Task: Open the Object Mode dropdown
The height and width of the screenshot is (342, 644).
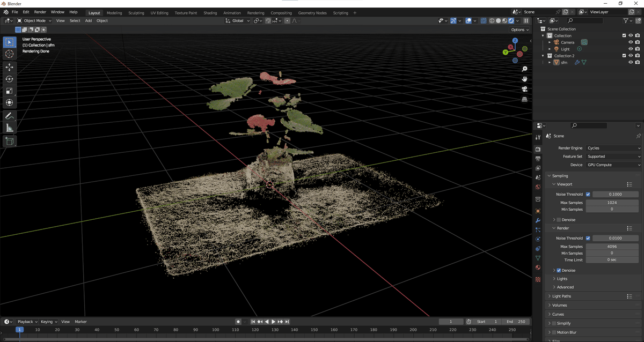Action: pos(34,21)
